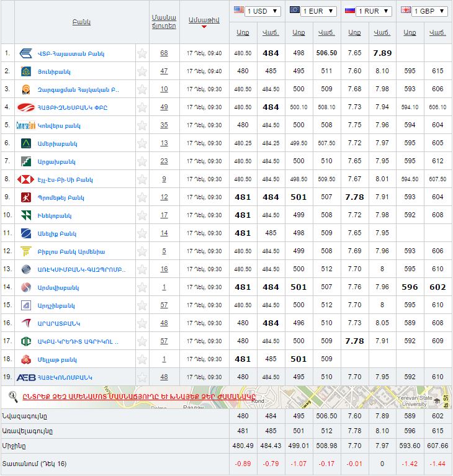Click the Ameriabank logo icon
The width and height of the screenshot is (453, 476).
coord(26,143)
